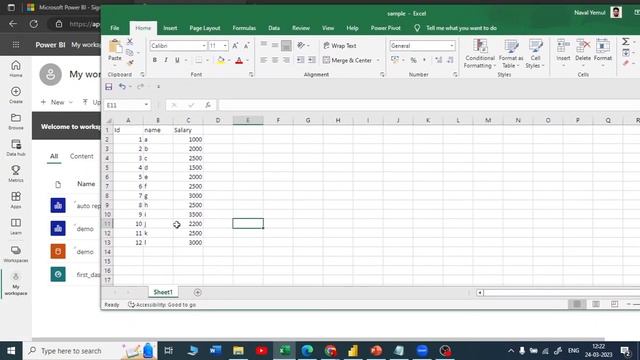Click Merge & Center button
This screenshot has height=360, width=640.
pyautogui.click(x=347, y=60)
